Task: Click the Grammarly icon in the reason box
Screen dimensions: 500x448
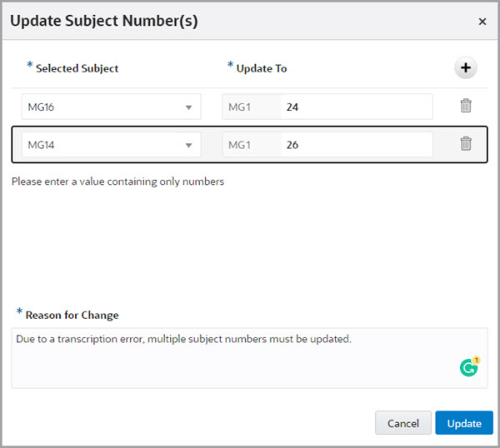Action: pos(469,367)
